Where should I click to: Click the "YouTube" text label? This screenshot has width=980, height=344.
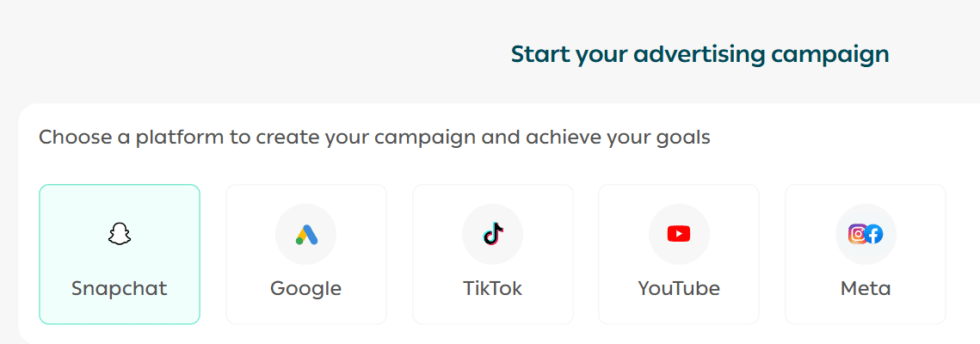coord(679,288)
